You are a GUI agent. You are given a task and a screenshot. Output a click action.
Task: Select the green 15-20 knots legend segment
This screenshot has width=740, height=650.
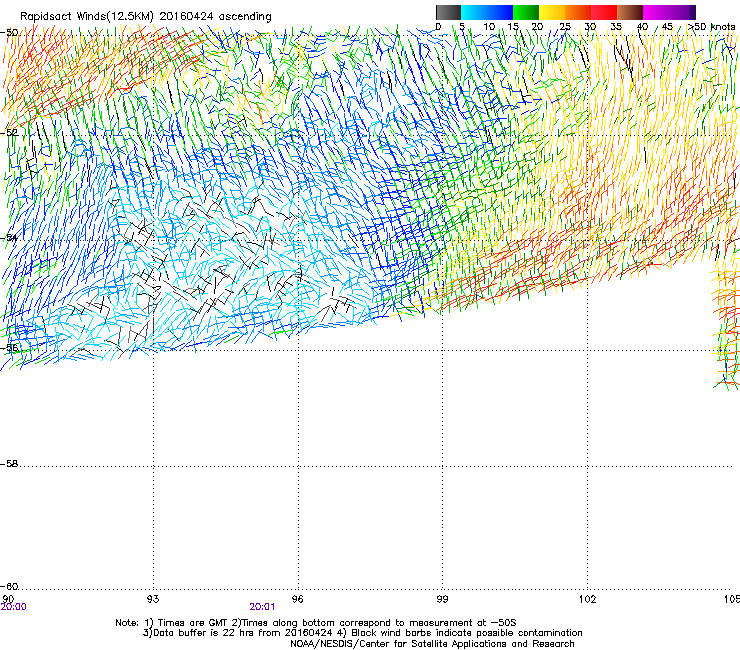pos(526,12)
